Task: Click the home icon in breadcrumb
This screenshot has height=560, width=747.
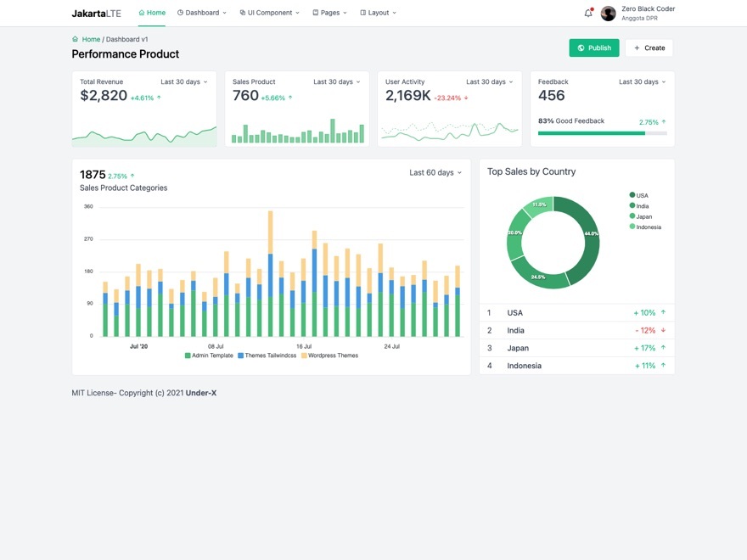Action: click(76, 39)
